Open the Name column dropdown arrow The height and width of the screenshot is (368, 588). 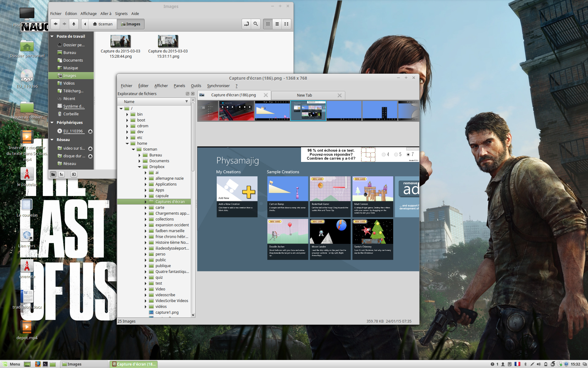(187, 102)
